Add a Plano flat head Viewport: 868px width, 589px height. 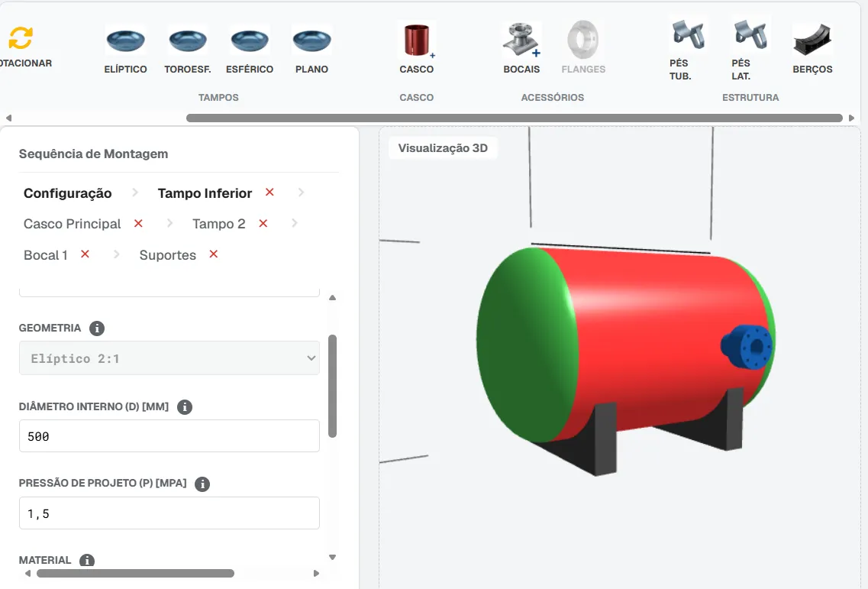(311, 50)
